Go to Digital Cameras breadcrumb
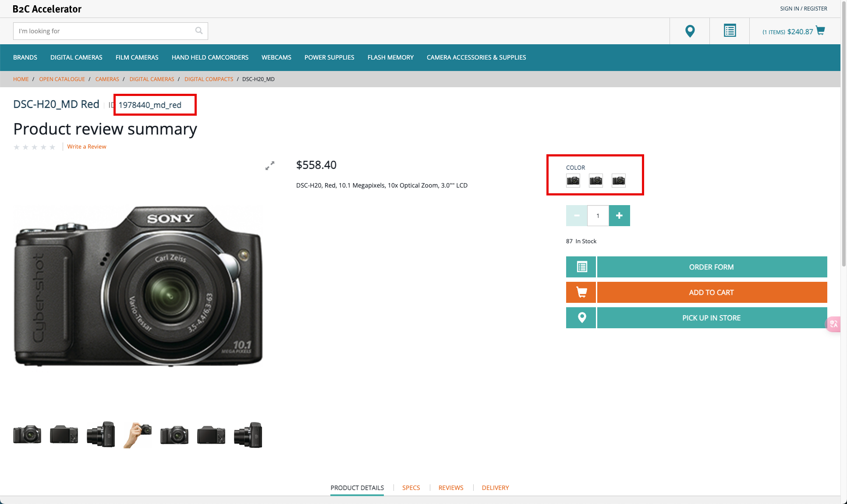This screenshot has height=504, width=847. [x=152, y=79]
